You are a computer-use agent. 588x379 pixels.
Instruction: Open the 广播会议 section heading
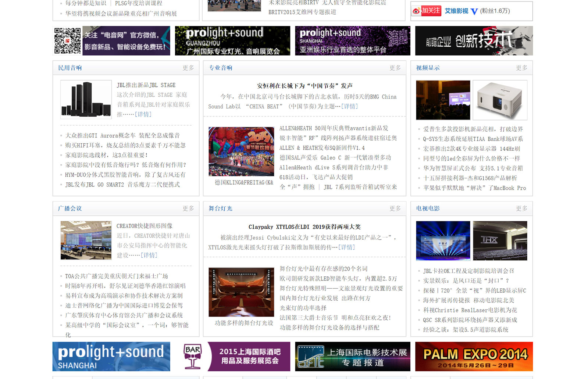(70, 208)
